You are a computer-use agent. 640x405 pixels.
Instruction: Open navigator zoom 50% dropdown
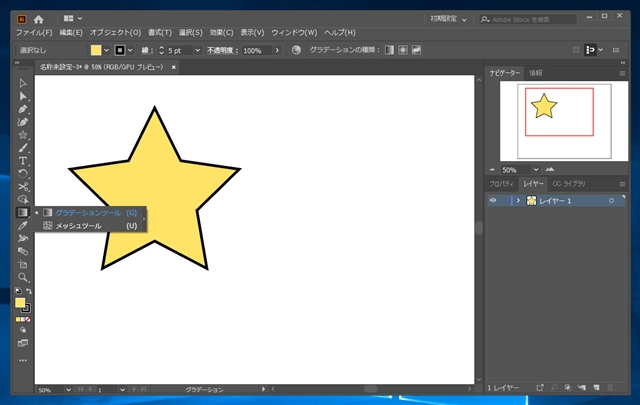pyautogui.click(x=536, y=169)
